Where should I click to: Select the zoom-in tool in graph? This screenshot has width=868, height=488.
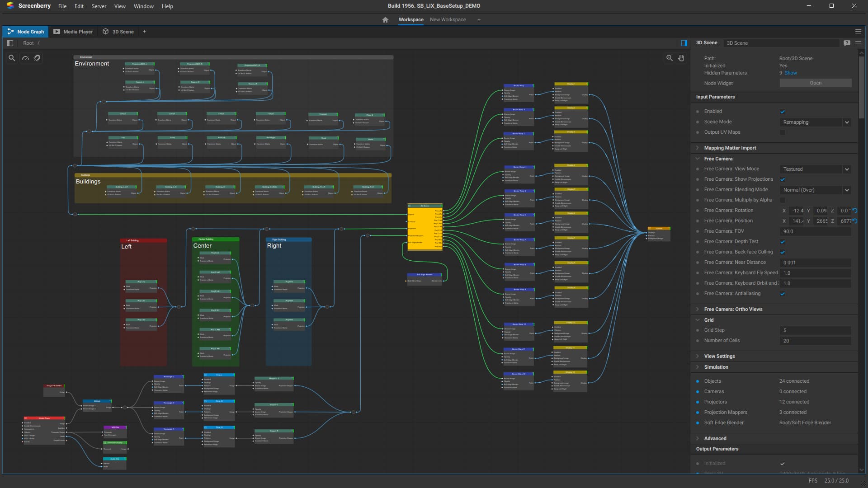click(x=670, y=58)
